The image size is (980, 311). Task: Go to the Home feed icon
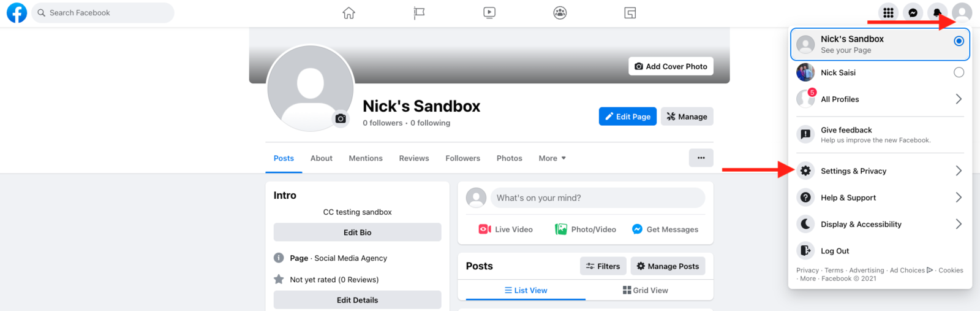349,13
